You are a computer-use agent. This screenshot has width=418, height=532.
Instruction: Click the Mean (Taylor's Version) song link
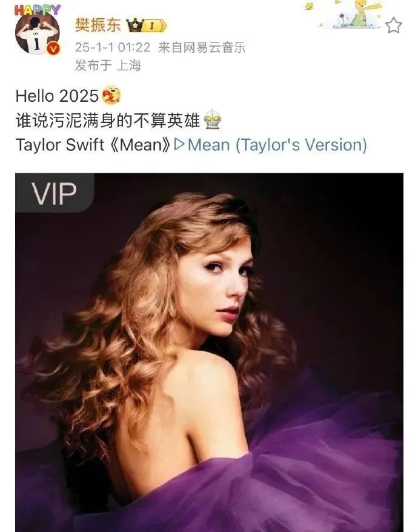pyautogui.click(x=277, y=145)
